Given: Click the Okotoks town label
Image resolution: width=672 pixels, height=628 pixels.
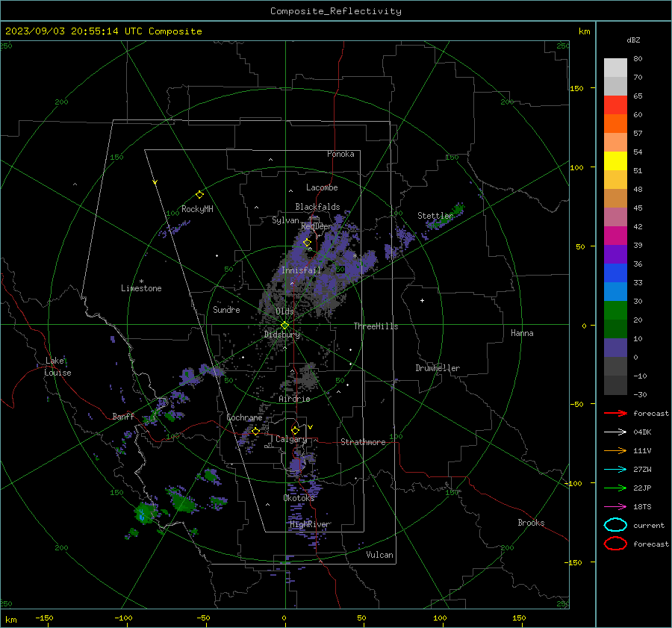Looking at the screenshot, I should click(299, 498).
